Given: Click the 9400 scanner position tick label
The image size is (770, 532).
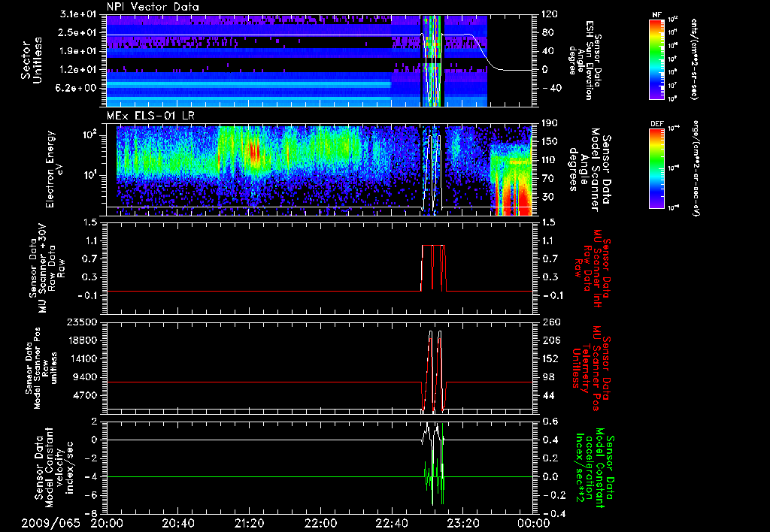Looking at the screenshot, I should point(86,377).
